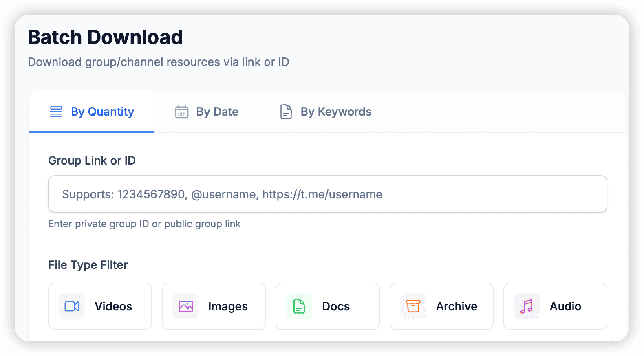
Task: Click the "Group Link or ID" field label
Action: point(92,160)
